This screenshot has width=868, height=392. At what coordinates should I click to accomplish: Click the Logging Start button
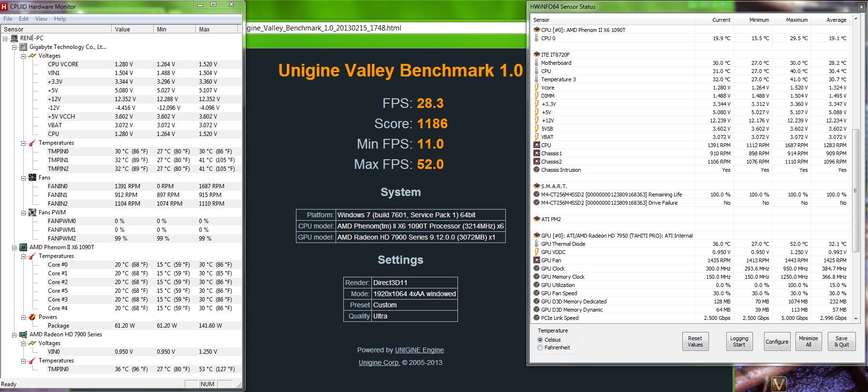click(x=739, y=342)
